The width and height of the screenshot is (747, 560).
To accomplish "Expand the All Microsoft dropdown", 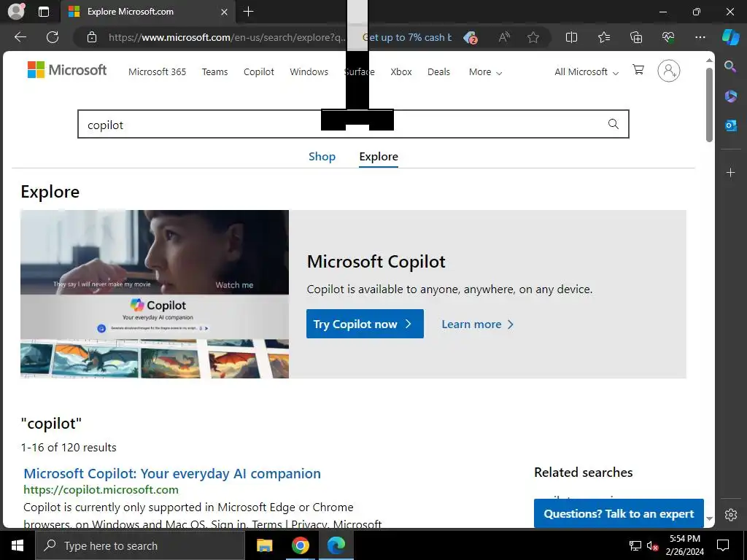I will pyautogui.click(x=586, y=72).
